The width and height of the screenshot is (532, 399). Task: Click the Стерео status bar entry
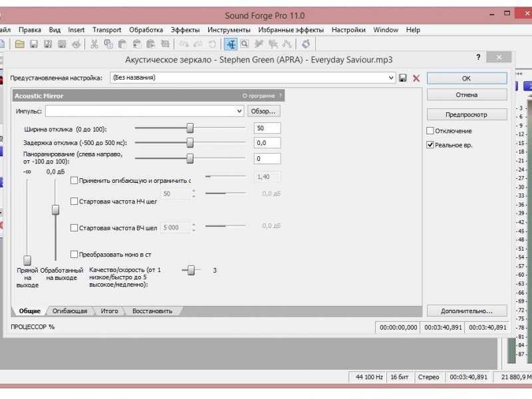point(428,377)
